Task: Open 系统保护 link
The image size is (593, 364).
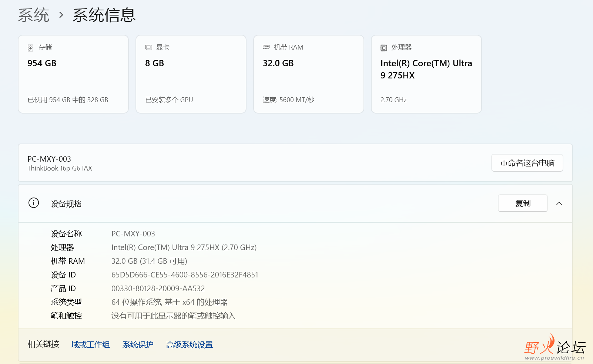Action: click(x=138, y=344)
